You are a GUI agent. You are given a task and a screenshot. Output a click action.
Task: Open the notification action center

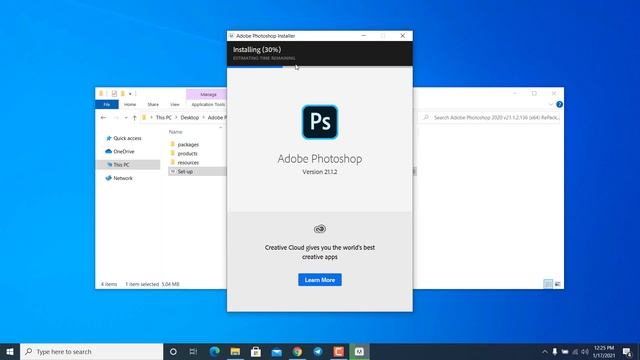point(627,352)
